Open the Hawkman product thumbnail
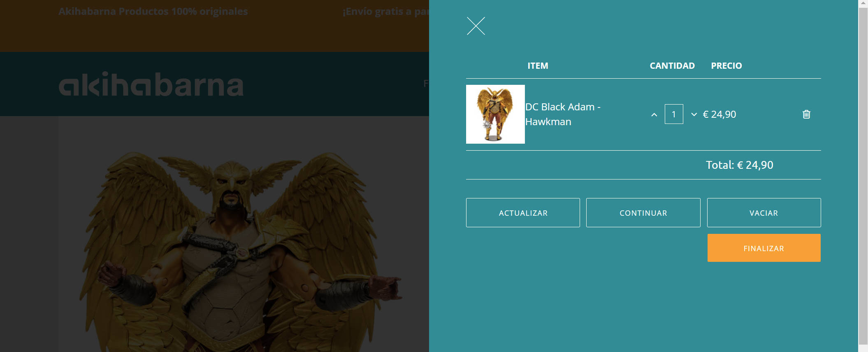Viewport: 868px width, 352px height. (x=495, y=114)
